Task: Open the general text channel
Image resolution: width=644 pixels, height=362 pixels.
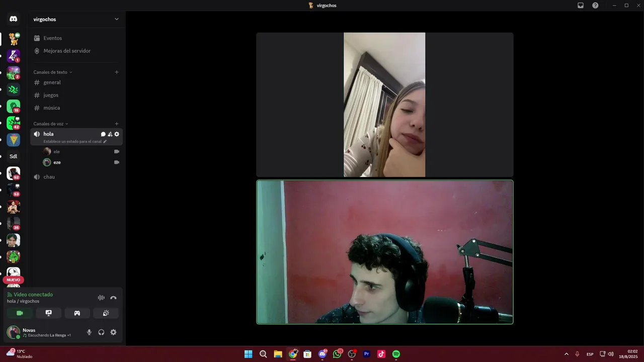Action: tap(75, 82)
